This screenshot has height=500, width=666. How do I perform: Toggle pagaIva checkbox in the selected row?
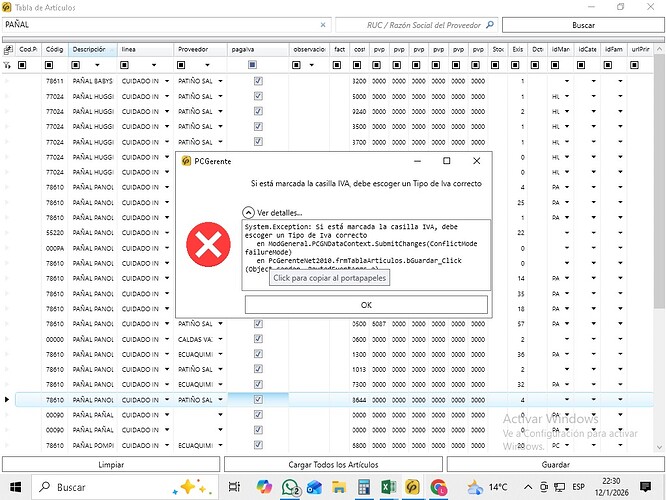pos(258,400)
